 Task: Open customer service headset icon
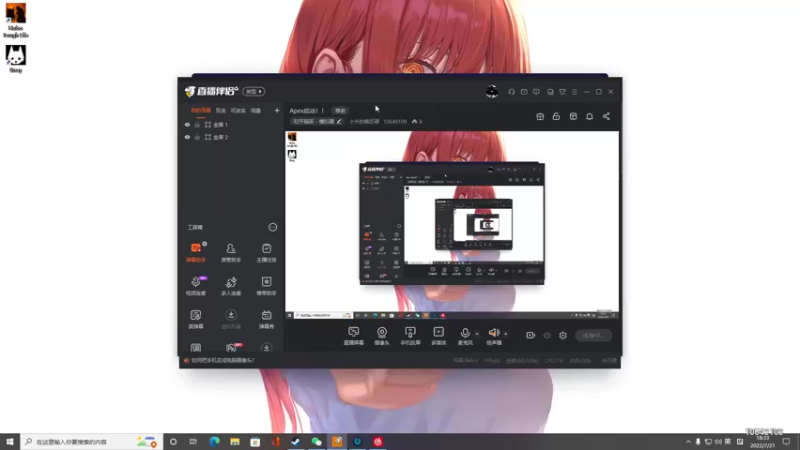(511, 92)
